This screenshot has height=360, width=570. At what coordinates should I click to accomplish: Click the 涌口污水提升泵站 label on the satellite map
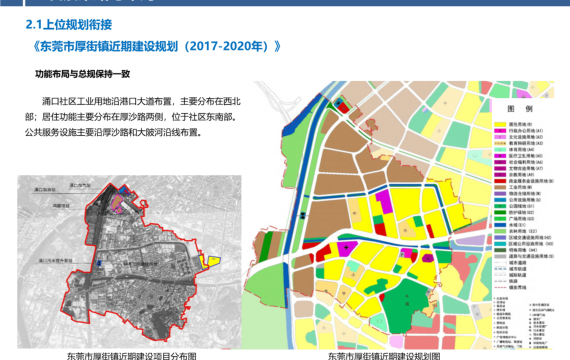coord(56,260)
